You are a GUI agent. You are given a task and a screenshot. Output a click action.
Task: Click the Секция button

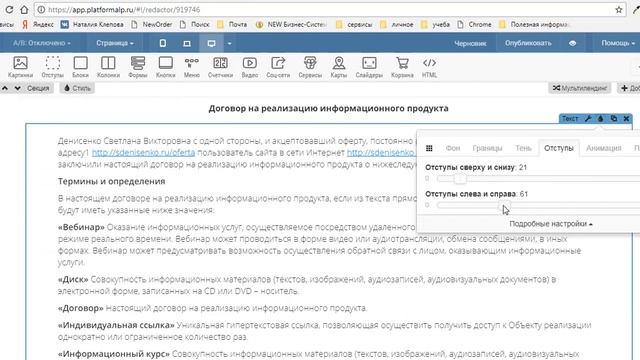(38, 88)
